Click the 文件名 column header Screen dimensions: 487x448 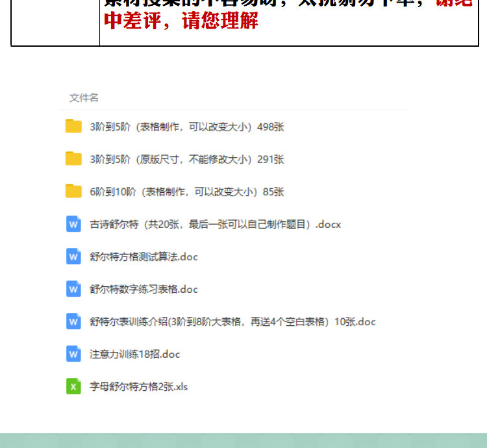[84, 98]
